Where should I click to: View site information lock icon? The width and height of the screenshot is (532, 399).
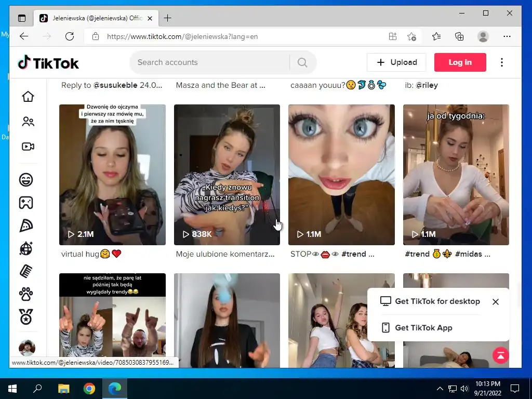tap(96, 36)
